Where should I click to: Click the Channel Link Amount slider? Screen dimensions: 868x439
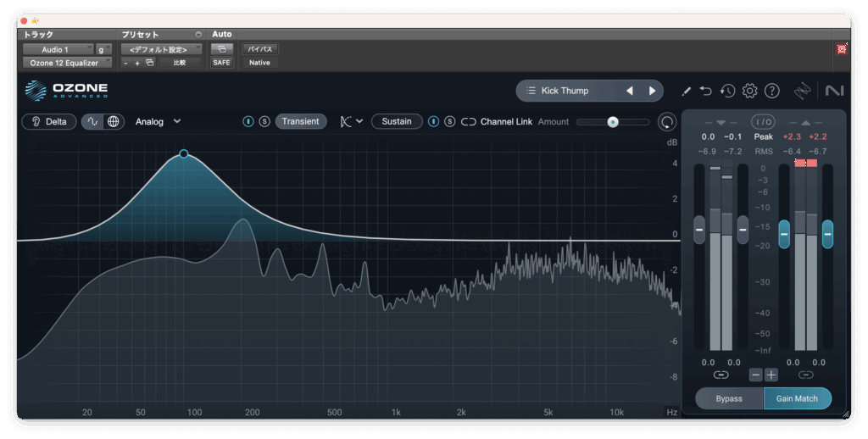point(613,122)
